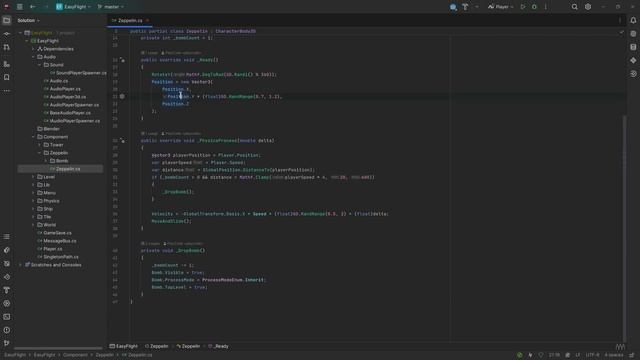Click the build hammer icon
Image resolution: width=640 pixels, height=360 pixels.
pyautogui.click(x=465, y=7)
